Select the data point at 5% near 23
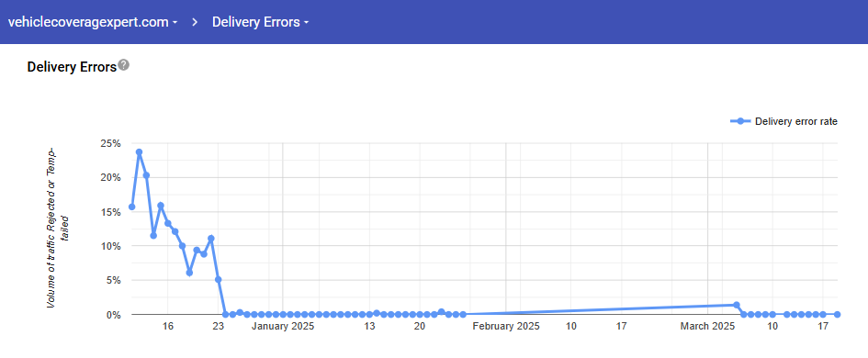Screen dimensions: 868x358 coord(218,279)
